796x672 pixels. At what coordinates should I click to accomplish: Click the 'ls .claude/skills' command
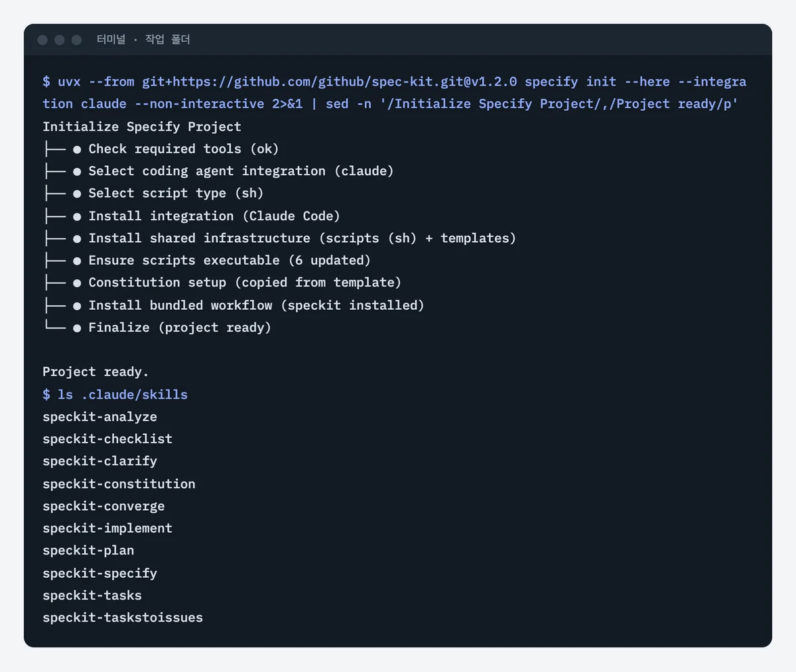click(123, 395)
